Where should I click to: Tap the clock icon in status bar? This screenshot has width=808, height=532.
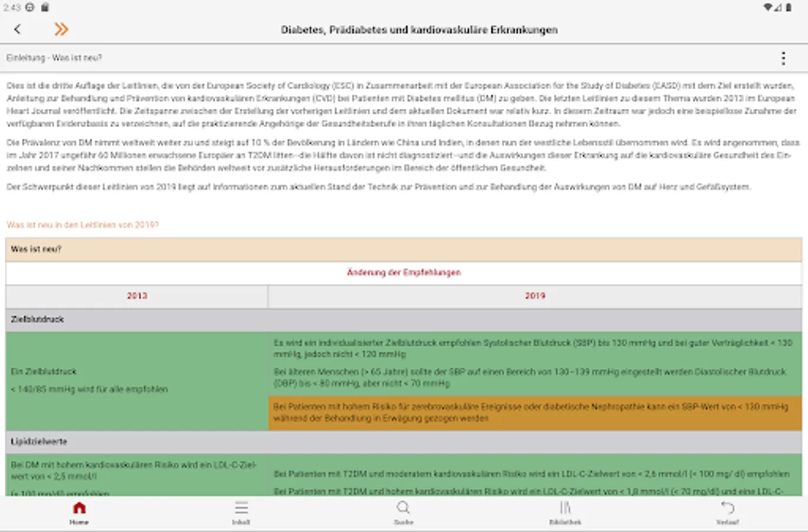point(30,8)
